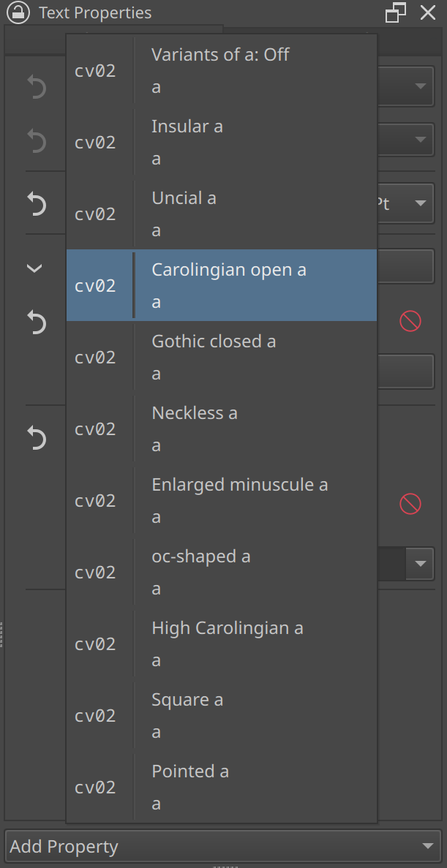Open dropdown arrow right of oc-shaped a
The image size is (447, 868).
coord(421,564)
